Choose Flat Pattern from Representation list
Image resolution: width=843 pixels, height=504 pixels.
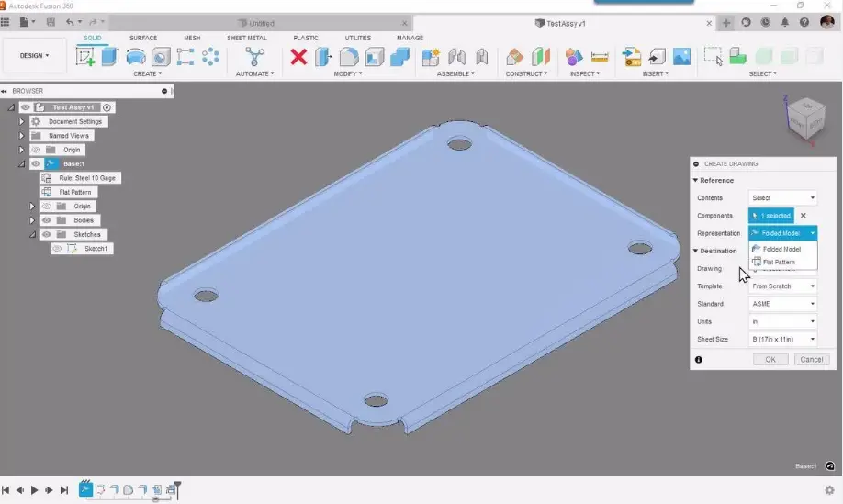782,263
